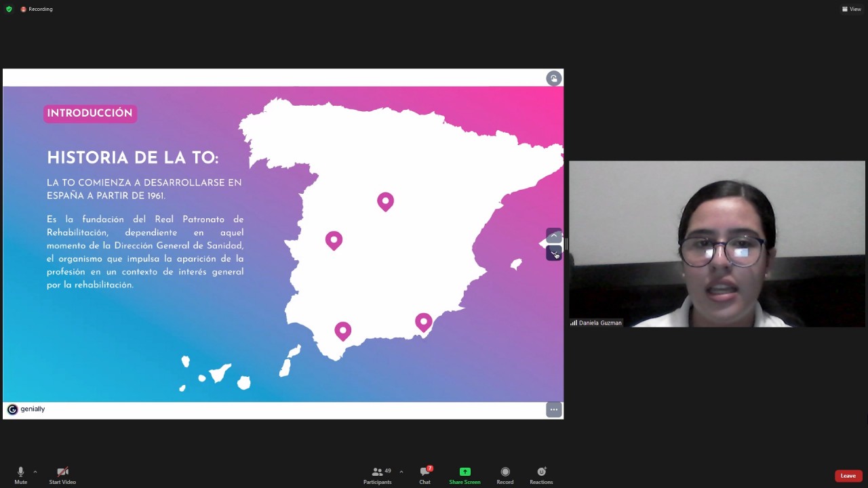Image resolution: width=868 pixels, height=488 pixels.
Task: Go to previous slide with up arrow
Action: pos(554,236)
